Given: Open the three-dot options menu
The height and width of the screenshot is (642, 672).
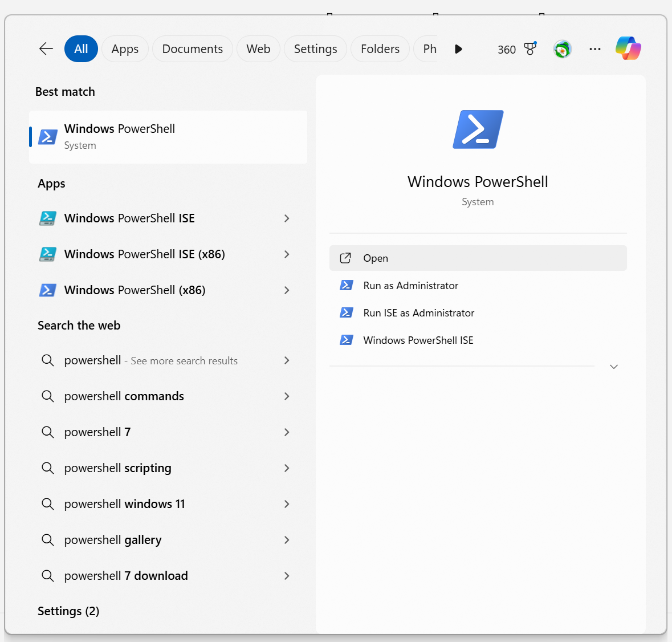Looking at the screenshot, I should [x=595, y=49].
